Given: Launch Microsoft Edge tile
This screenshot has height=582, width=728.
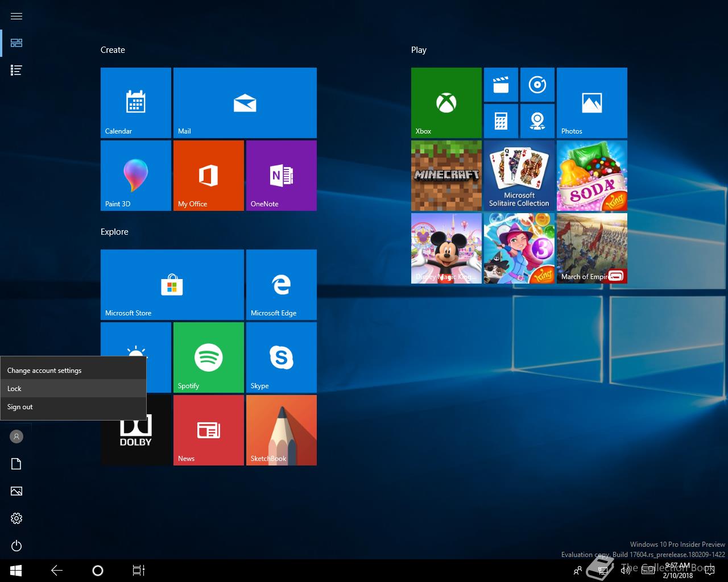Looking at the screenshot, I should click(282, 285).
